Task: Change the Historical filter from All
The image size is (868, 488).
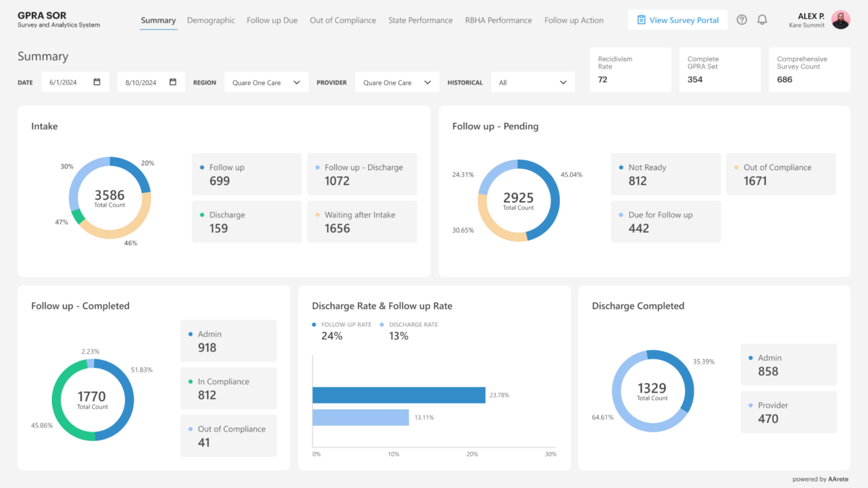Action: (x=533, y=82)
